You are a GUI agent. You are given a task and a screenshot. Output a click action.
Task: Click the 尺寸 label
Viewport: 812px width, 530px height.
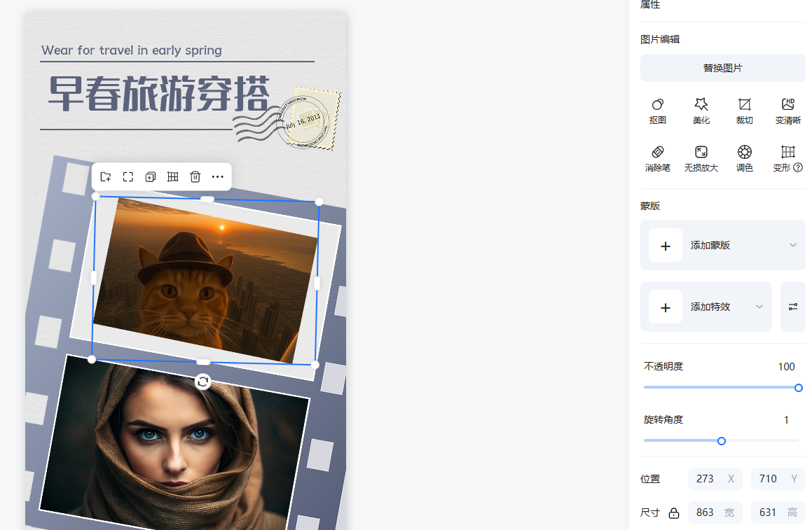pos(650,513)
